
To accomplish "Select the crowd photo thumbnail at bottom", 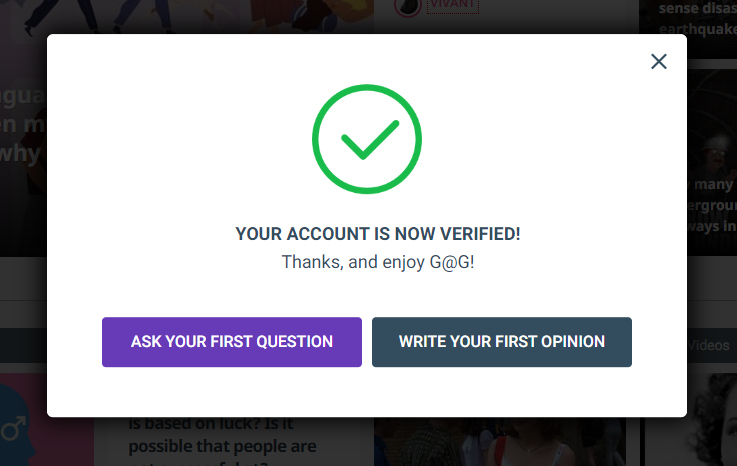I will pos(500,442).
